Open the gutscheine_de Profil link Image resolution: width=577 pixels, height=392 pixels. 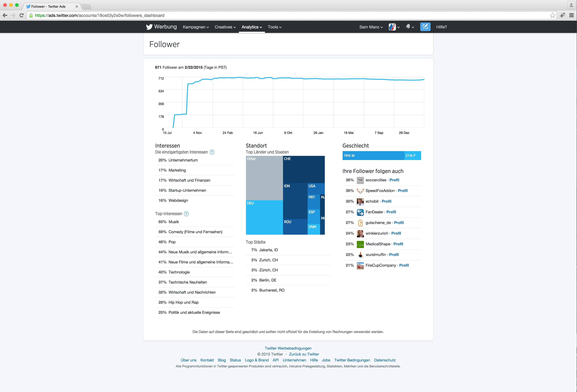point(399,223)
